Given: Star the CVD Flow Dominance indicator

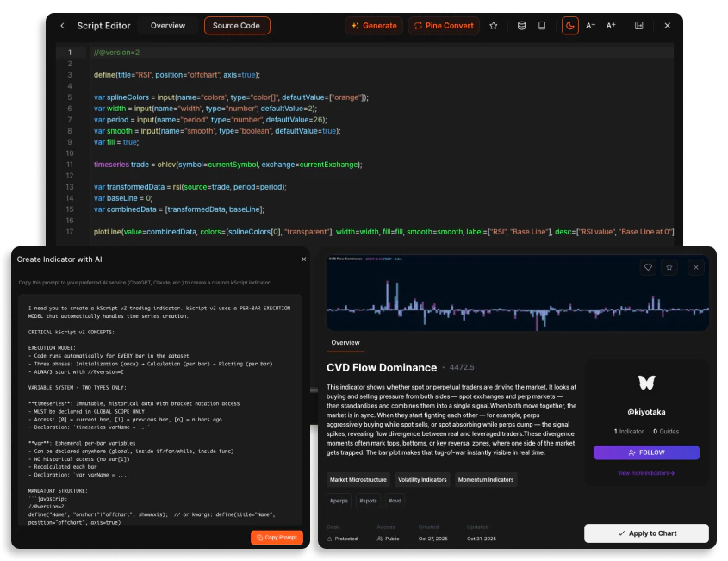Looking at the screenshot, I should [x=669, y=267].
